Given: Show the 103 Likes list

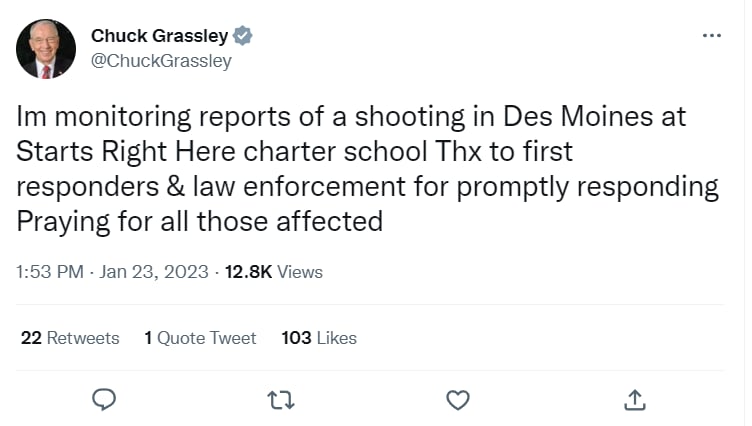Looking at the screenshot, I should 319,338.
